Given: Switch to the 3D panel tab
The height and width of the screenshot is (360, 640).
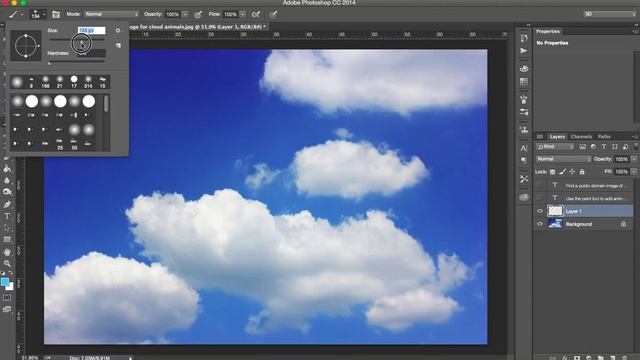Looking at the screenshot, I should 540,137.
